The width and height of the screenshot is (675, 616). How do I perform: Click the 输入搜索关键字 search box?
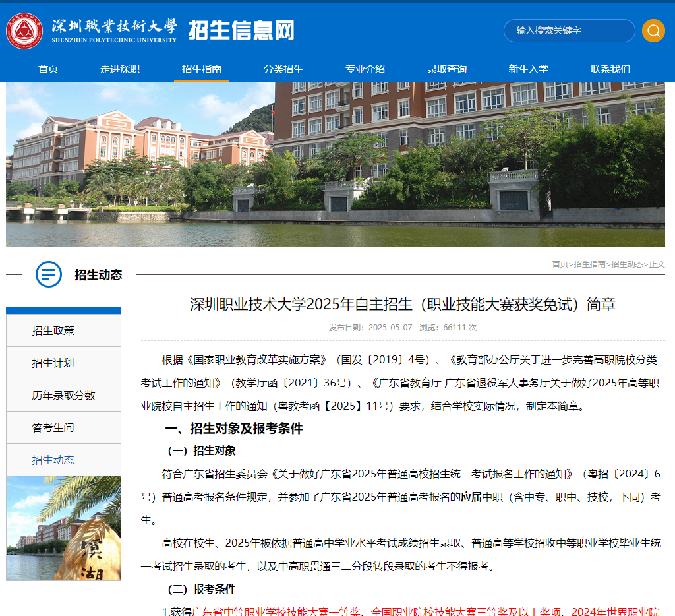click(568, 30)
